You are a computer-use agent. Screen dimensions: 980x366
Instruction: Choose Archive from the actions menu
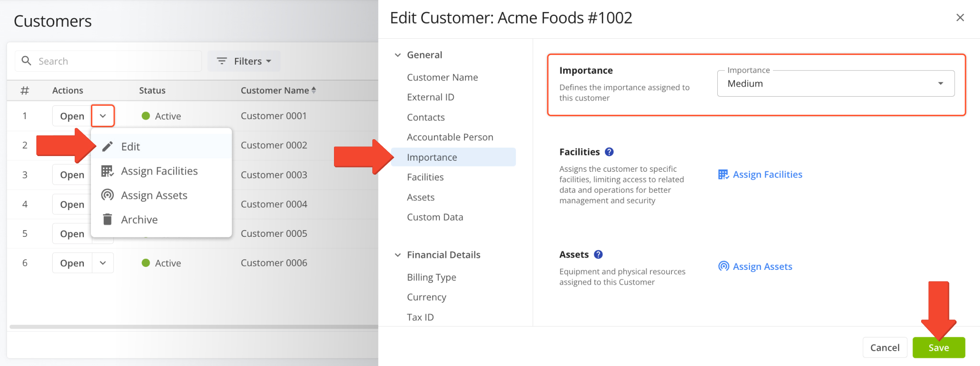[161, 220]
